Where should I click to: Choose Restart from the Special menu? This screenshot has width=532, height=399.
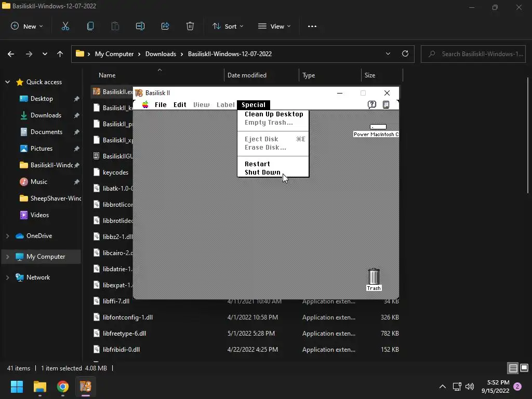tap(273, 164)
